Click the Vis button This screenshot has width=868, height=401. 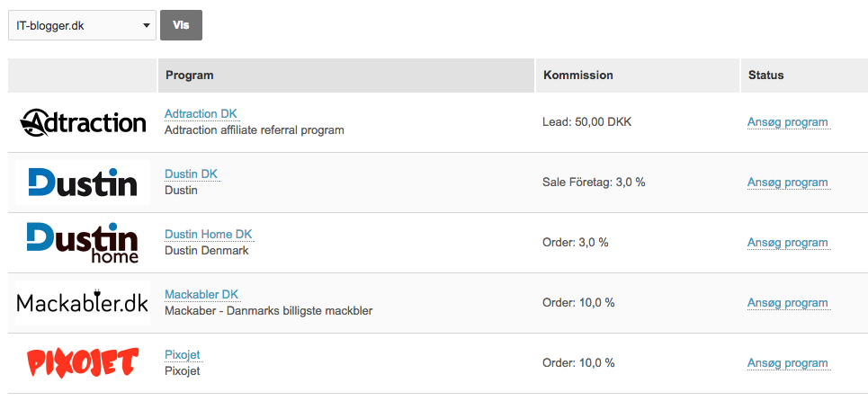pyautogui.click(x=181, y=25)
